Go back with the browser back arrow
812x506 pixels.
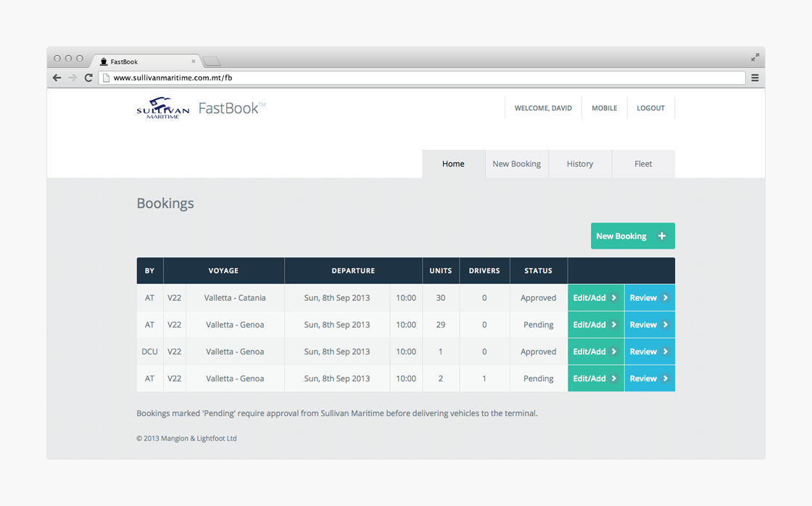pyautogui.click(x=57, y=78)
